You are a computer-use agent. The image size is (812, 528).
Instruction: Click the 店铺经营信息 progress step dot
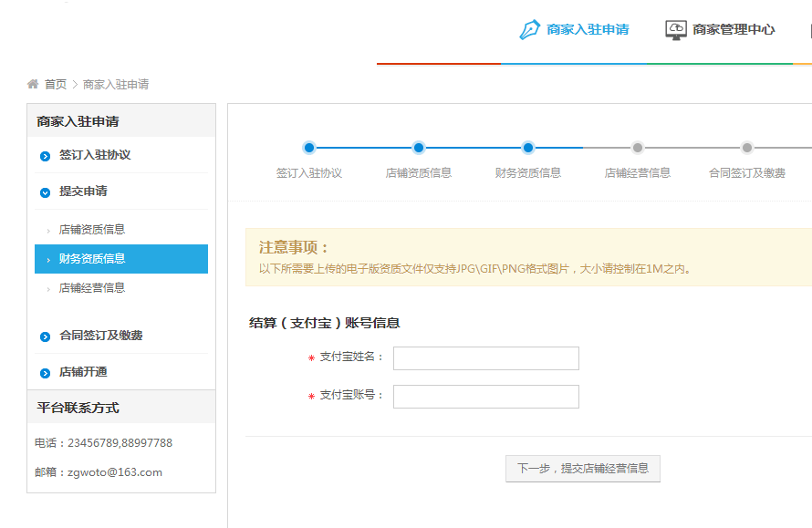point(638,148)
